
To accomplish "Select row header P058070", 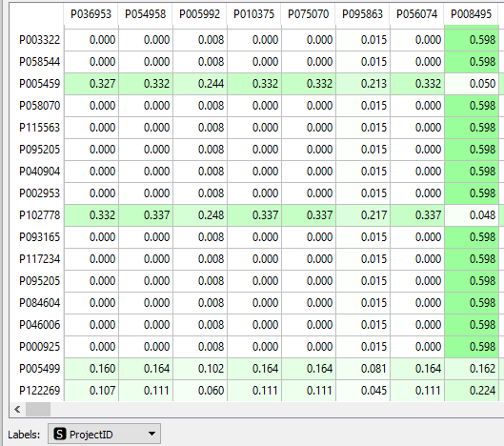I will (37, 106).
